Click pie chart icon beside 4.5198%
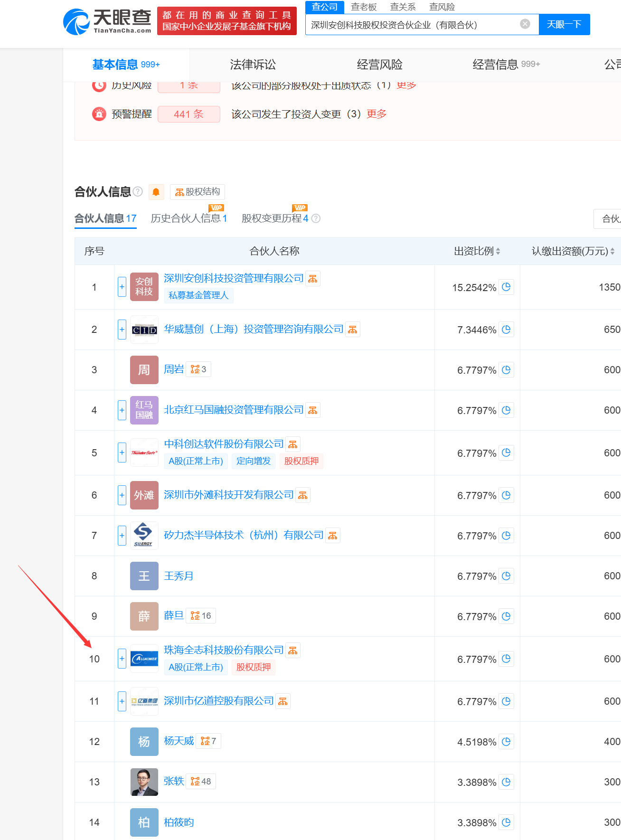Image resolution: width=621 pixels, height=840 pixels. pyautogui.click(x=506, y=742)
